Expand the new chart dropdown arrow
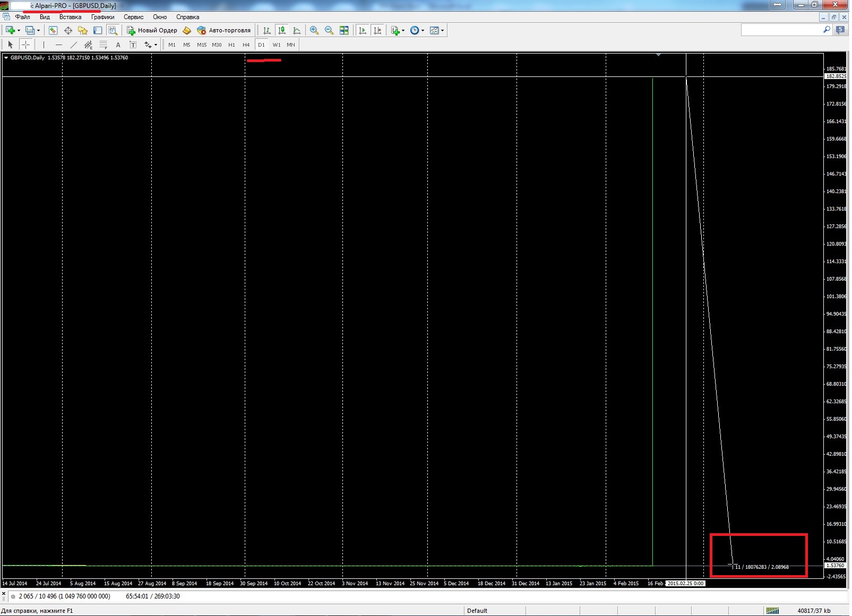The height and width of the screenshot is (616, 852). click(19, 30)
